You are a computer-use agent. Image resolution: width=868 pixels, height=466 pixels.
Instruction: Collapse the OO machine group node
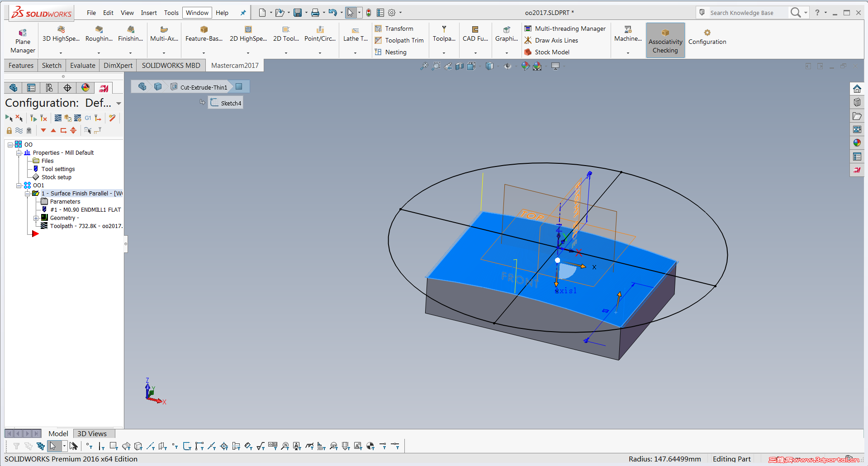pos(10,145)
